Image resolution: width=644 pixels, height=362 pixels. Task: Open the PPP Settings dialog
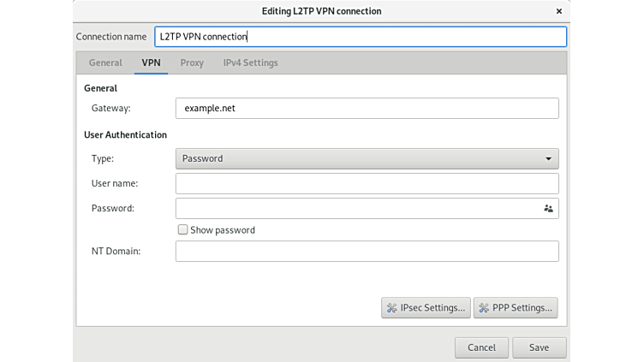coord(516,308)
